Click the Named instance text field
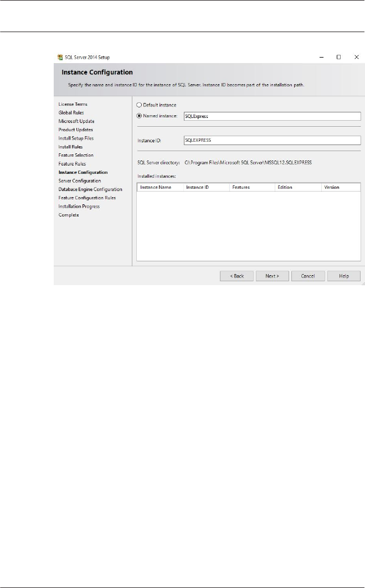This screenshot has width=365, height=588. 273,116
